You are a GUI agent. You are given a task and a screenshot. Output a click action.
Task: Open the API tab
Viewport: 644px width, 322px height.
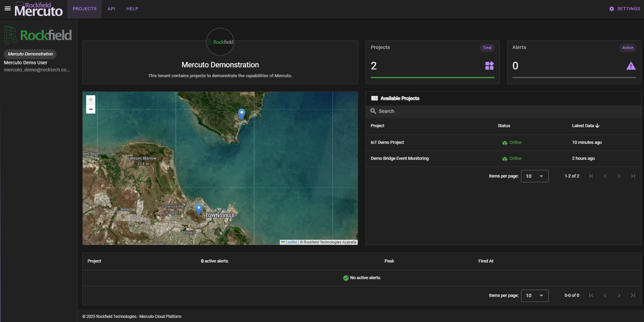tap(111, 9)
